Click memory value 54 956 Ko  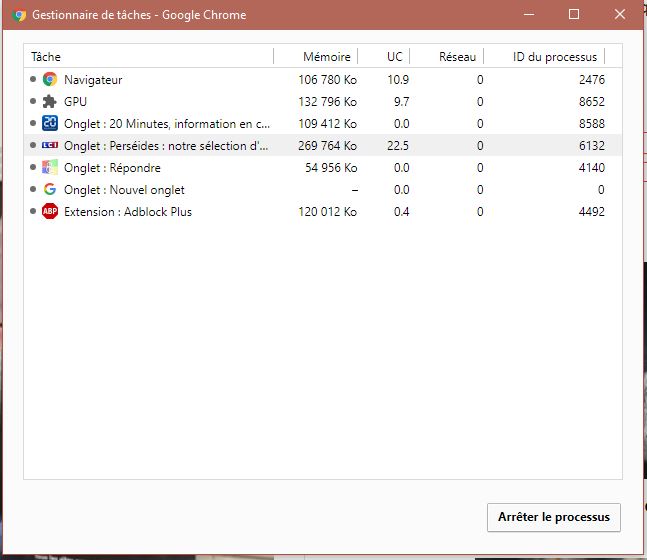coord(331,168)
